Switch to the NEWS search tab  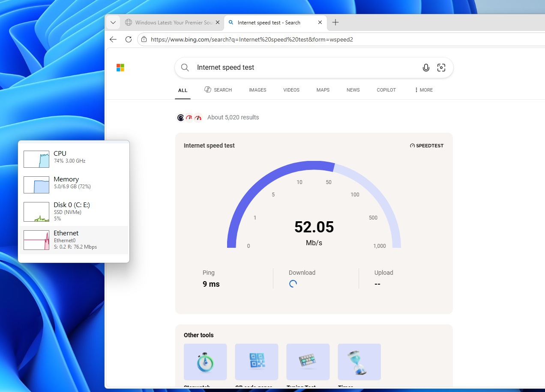coord(353,90)
